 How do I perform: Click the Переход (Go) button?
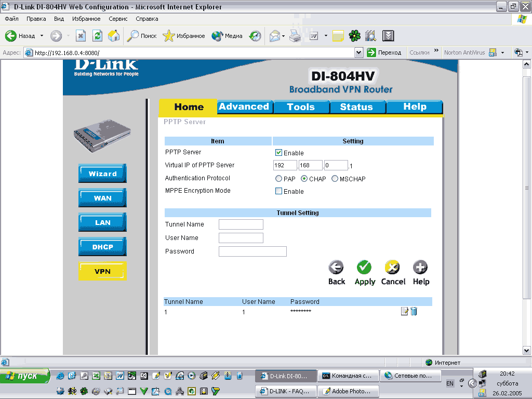[384, 52]
